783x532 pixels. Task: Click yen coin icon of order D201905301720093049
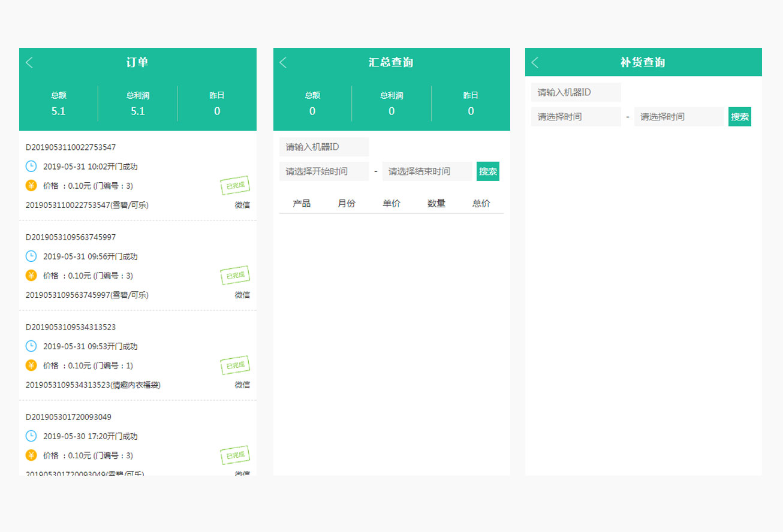tap(31, 455)
